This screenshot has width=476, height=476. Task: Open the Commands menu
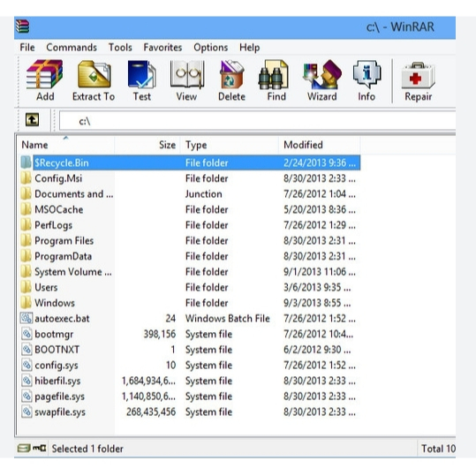coord(72,48)
